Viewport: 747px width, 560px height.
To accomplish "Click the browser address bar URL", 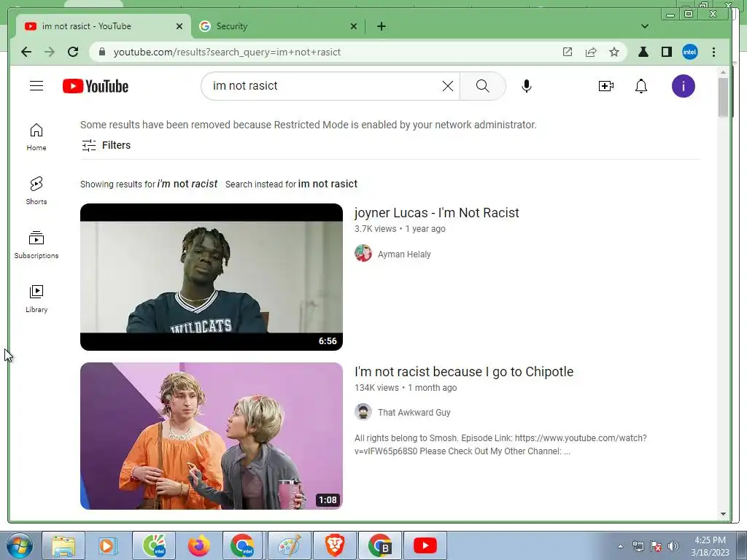I will pyautogui.click(x=228, y=52).
